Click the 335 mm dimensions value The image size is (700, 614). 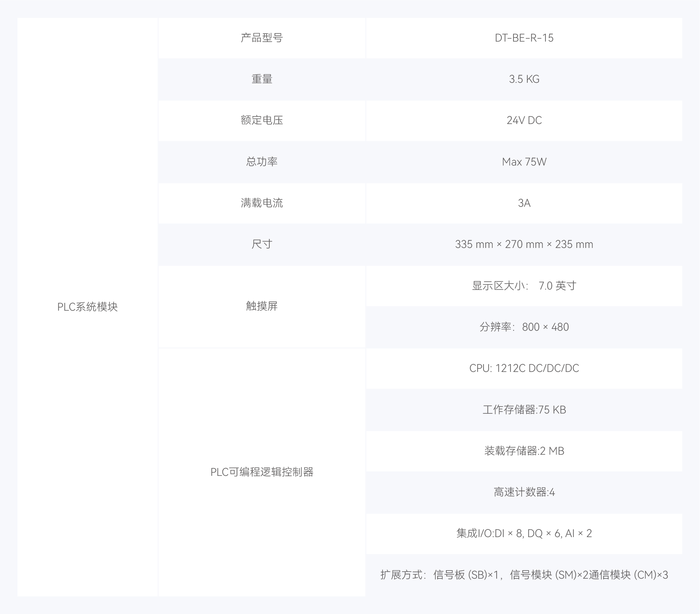(x=524, y=244)
